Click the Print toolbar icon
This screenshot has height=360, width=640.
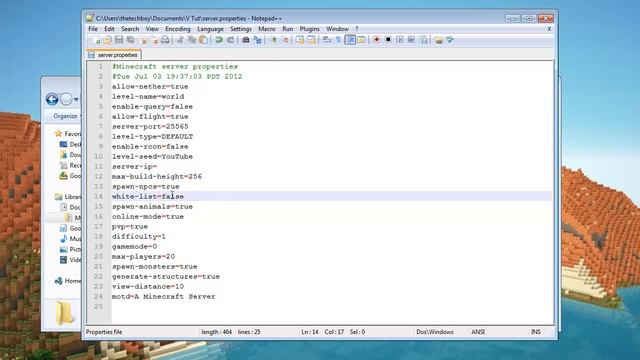click(165, 40)
